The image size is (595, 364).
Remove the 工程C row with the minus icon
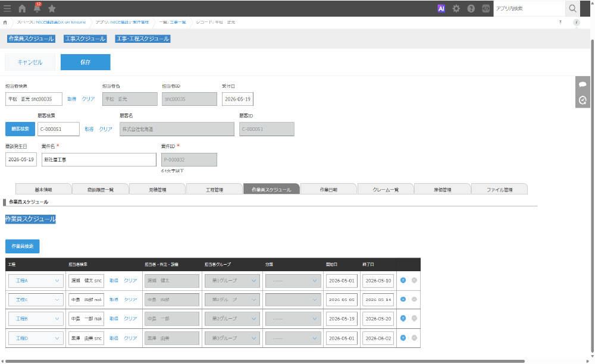[414, 299]
